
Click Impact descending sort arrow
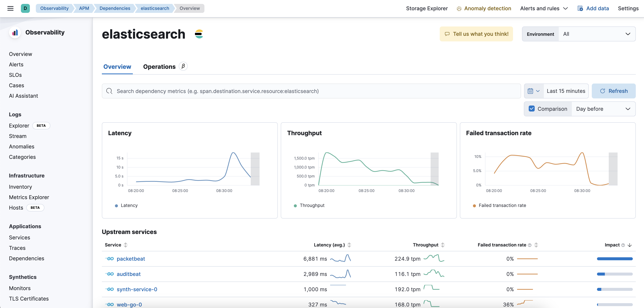tap(630, 245)
